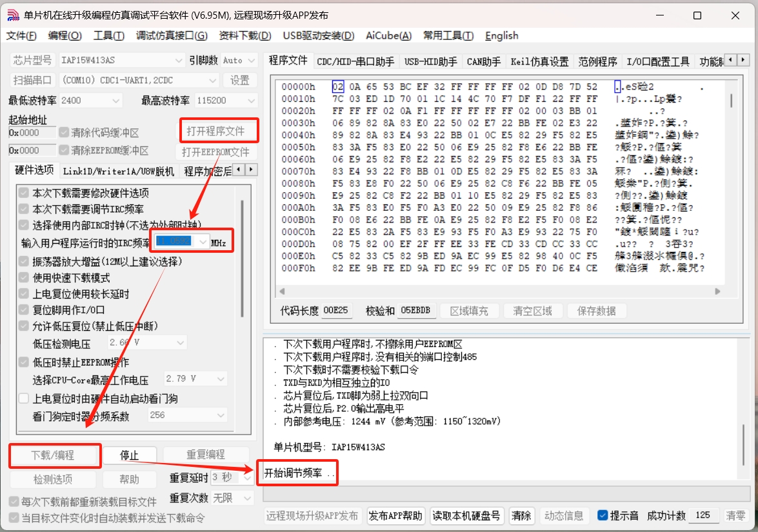Expand COM10 serial port dropdown
The height and width of the screenshot is (532, 758).
point(212,80)
